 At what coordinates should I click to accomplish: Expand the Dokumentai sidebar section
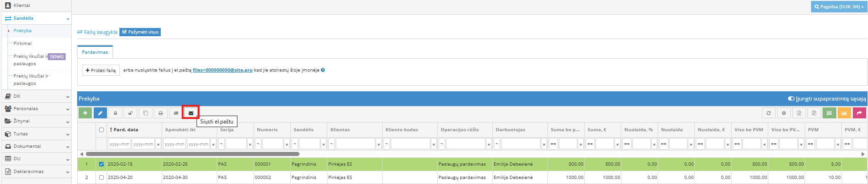pos(36,146)
